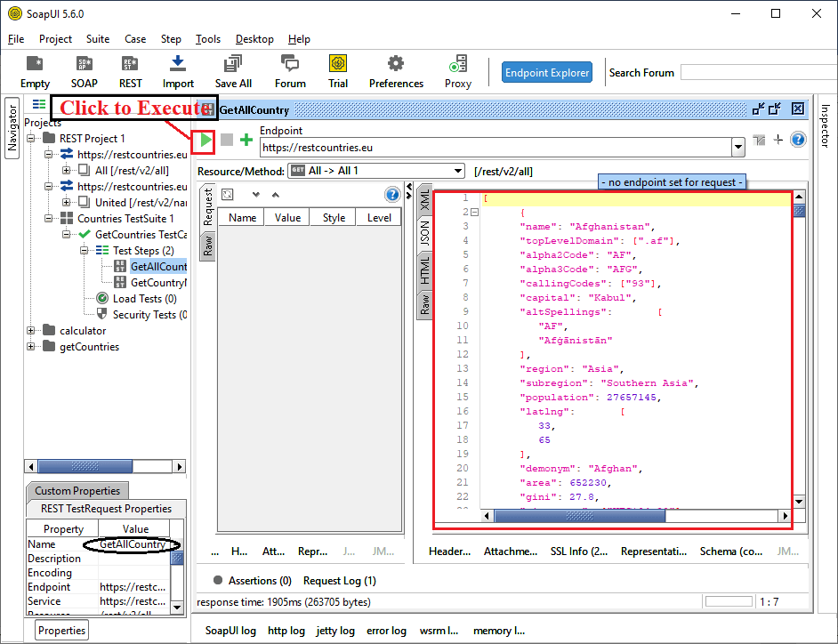Open the Help menu
The image size is (838, 644).
[299, 39]
